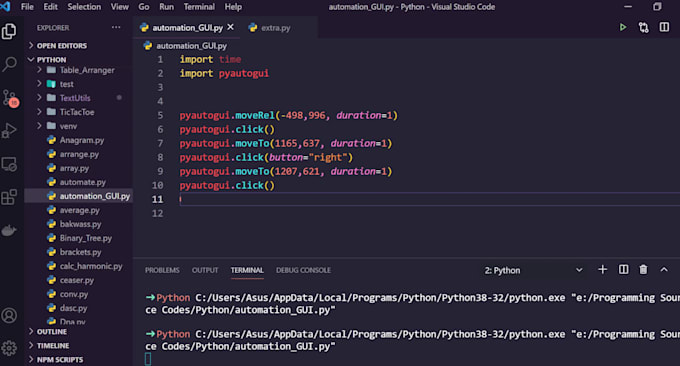
Task: Open the Docker view
Action: [9, 230]
